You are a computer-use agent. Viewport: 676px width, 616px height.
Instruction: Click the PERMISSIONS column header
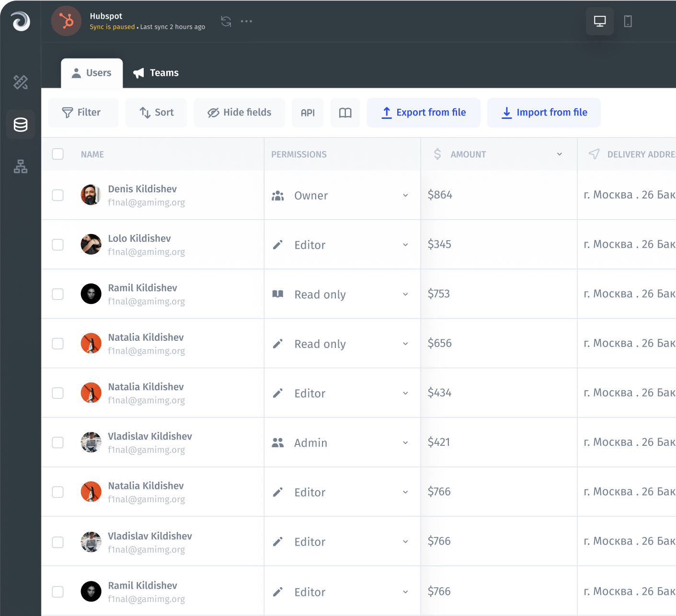[x=299, y=154]
